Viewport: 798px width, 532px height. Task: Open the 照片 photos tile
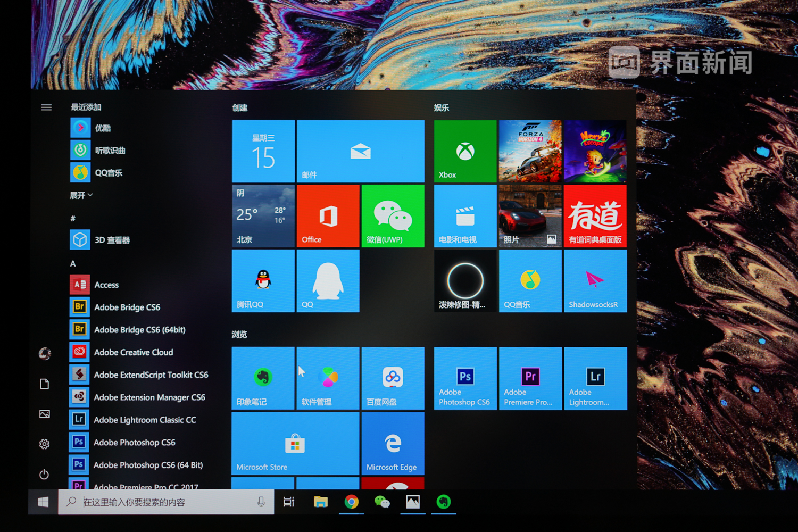click(530, 216)
